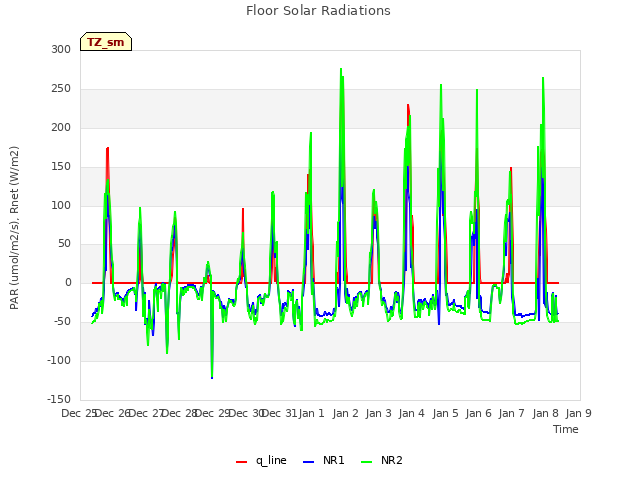Click the -150 y-axis tick label
Screen dimensions: 640x480
pos(59,399)
